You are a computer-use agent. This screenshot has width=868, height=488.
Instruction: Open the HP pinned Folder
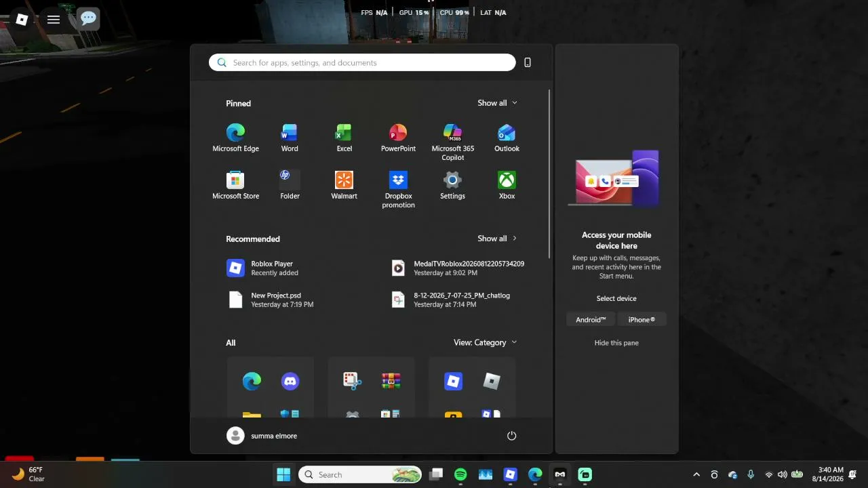pos(290,185)
